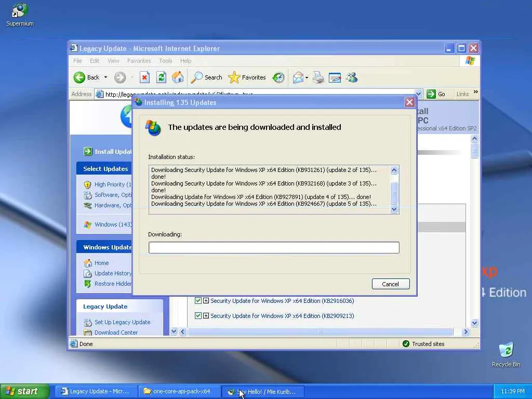Open the History clock icon
This screenshot has width=532, height=399.
278,78
